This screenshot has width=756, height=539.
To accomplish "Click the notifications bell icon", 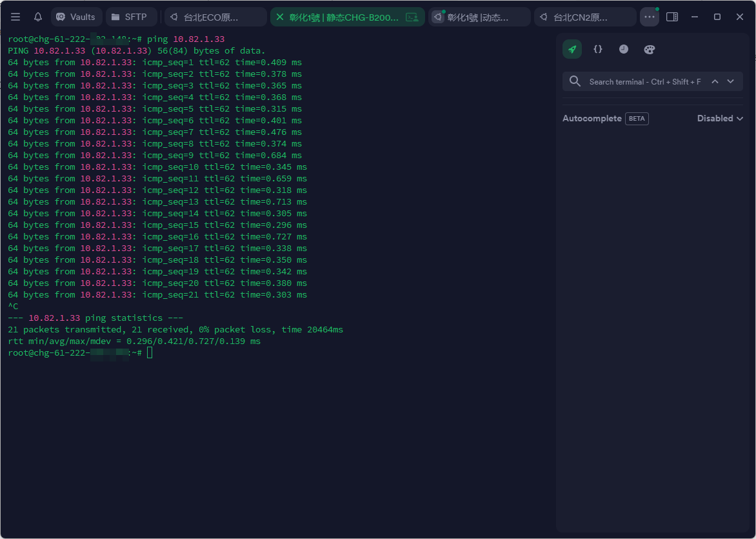I will tap(38, 17).
